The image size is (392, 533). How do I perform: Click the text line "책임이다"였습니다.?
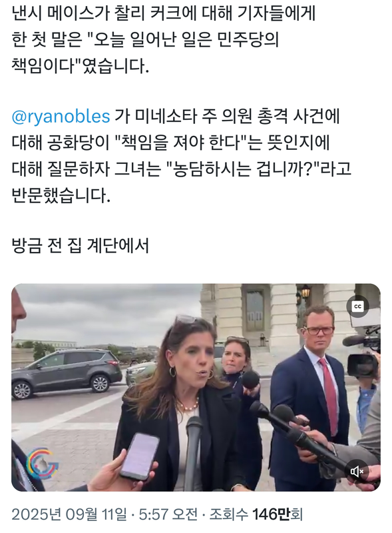pos(80,65)
